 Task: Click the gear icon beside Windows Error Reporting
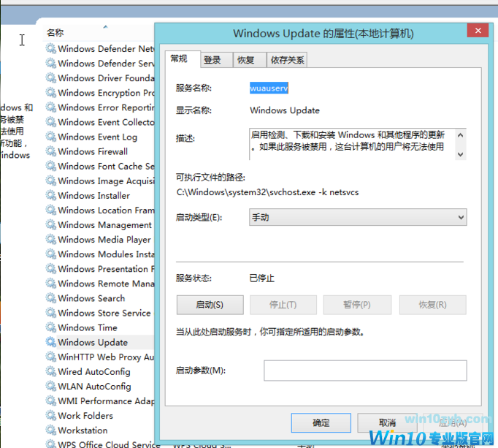(50, 107)
